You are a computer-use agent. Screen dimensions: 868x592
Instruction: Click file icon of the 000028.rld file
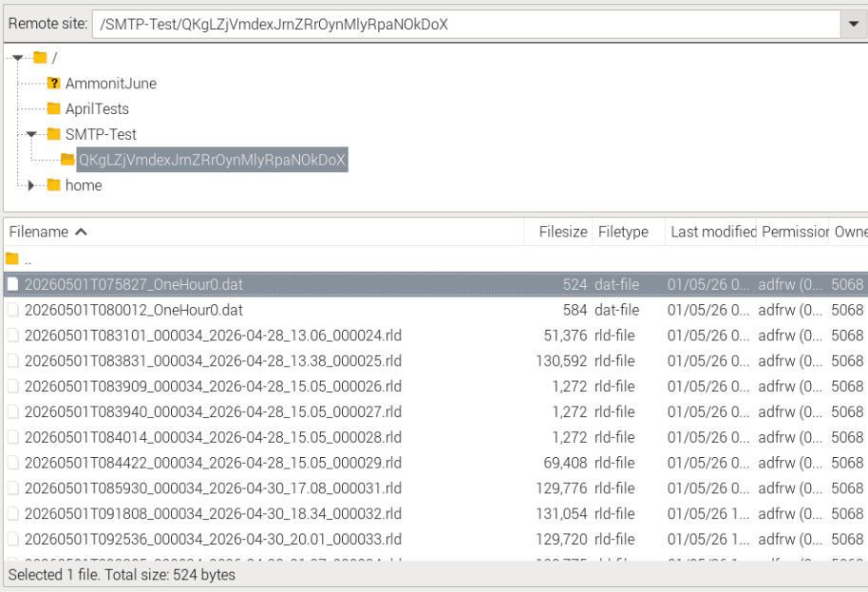click(x=12, y=437)
